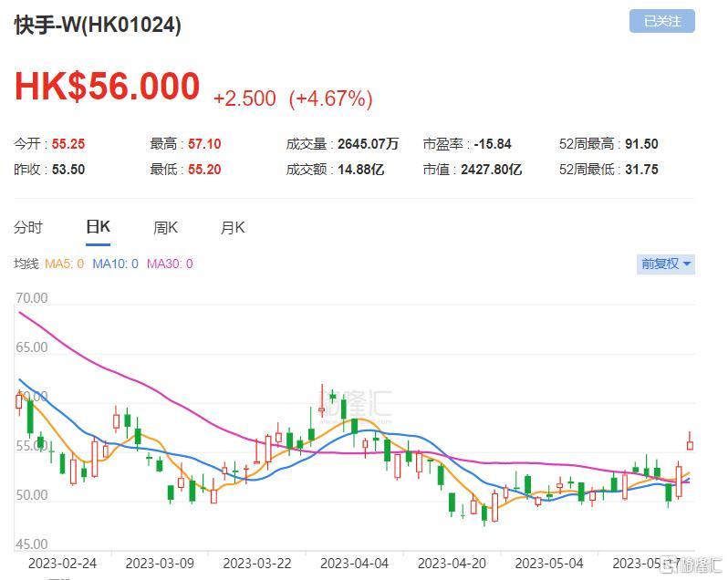
Task: Click the 2023-02-24 date axis label
Action: (x=63, y=564)
